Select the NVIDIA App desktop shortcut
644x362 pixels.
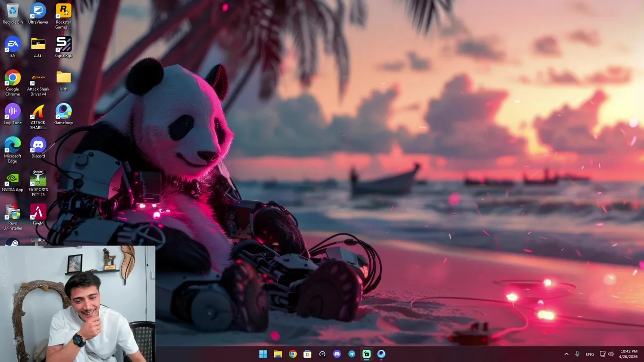pos(13,182)
